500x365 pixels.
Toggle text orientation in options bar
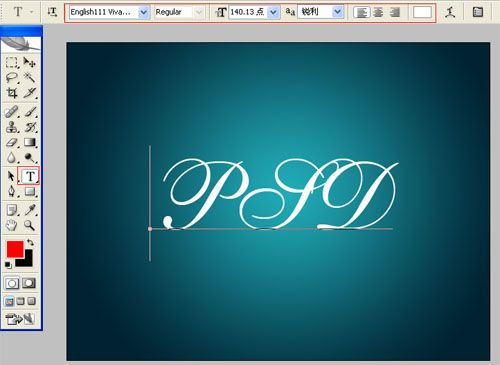click(52, 12)
